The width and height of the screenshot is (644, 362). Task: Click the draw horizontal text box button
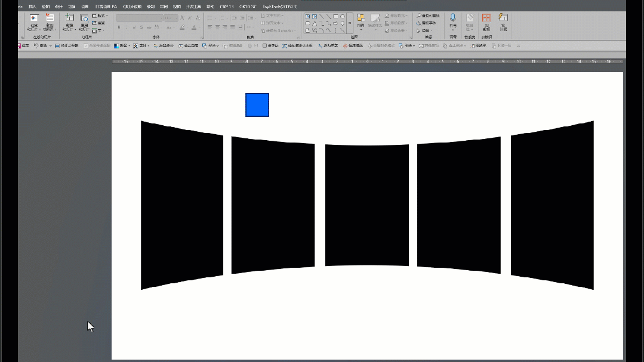(298, 45)
